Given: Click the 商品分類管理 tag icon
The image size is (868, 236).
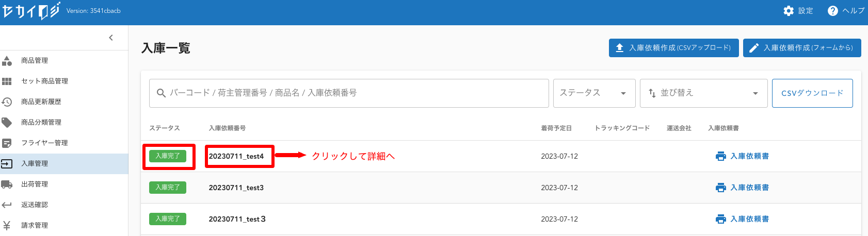Looking at the screenshot, I should click(x=7, y=123).
